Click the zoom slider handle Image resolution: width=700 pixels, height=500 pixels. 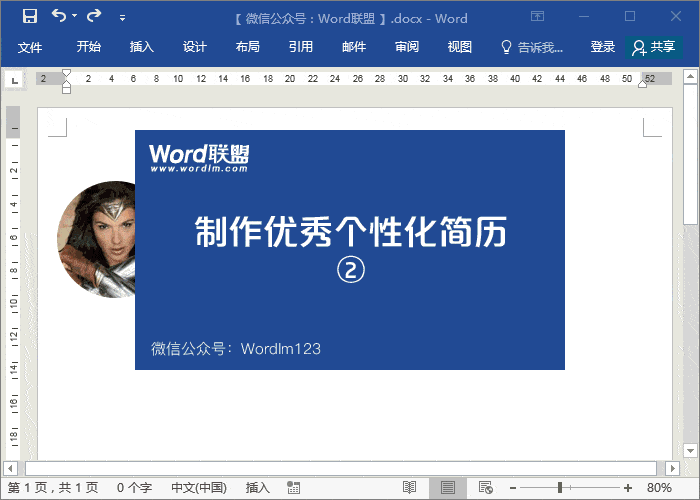[560, 488]
